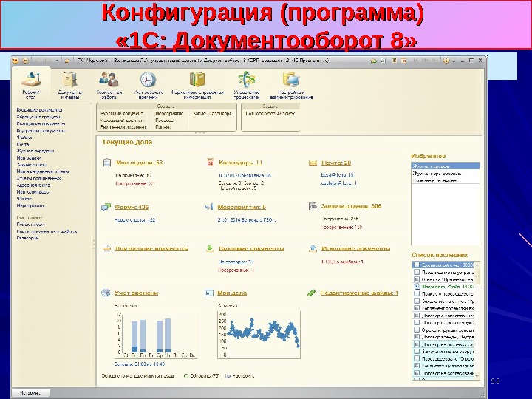This screenshot has height=399, width=532.
Task: Create new Мероприятие from Создать panel
Action: [x=169, y=114]
